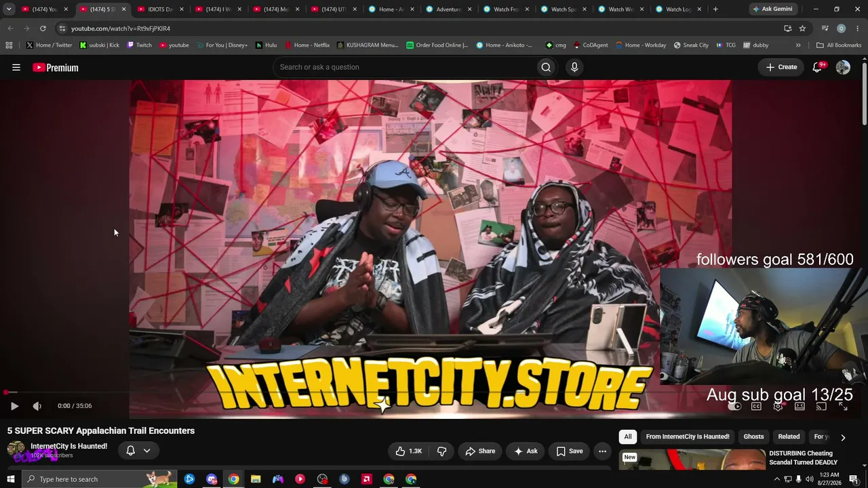This screenshot has height=488, width=868.
Task: Toggle closed captions on the video
Action: click(756, 406)
